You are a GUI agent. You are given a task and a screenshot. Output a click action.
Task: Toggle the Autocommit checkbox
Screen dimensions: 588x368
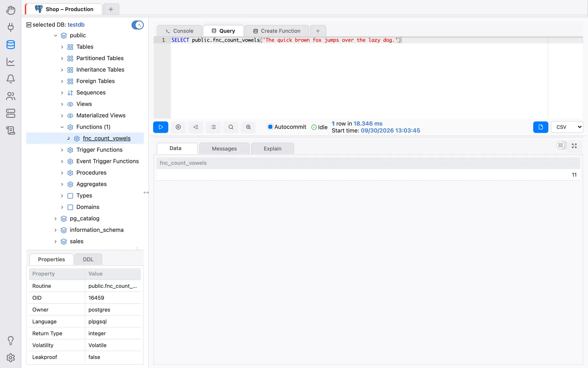[x=270, y=127]
